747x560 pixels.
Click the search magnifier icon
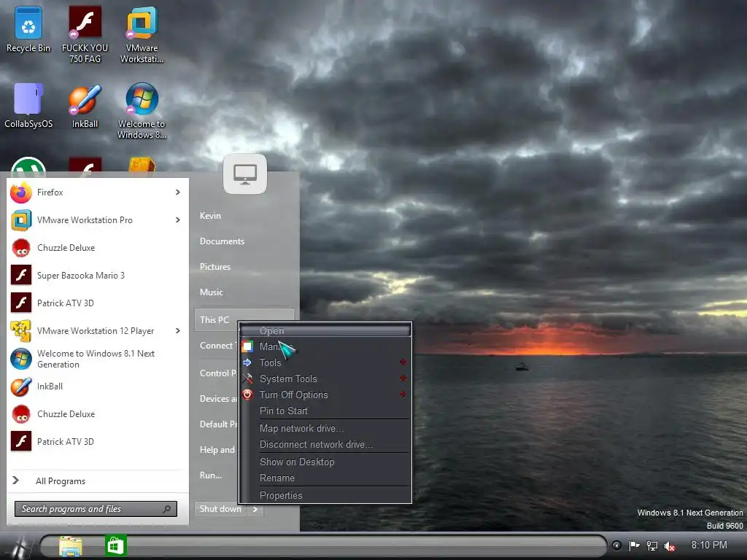coord(167,509)
